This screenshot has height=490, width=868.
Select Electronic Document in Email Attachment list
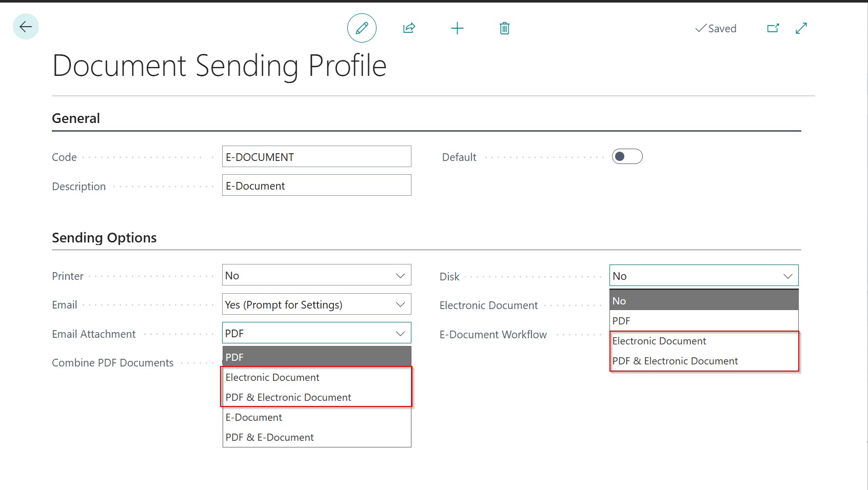click(x=272, y=377)
